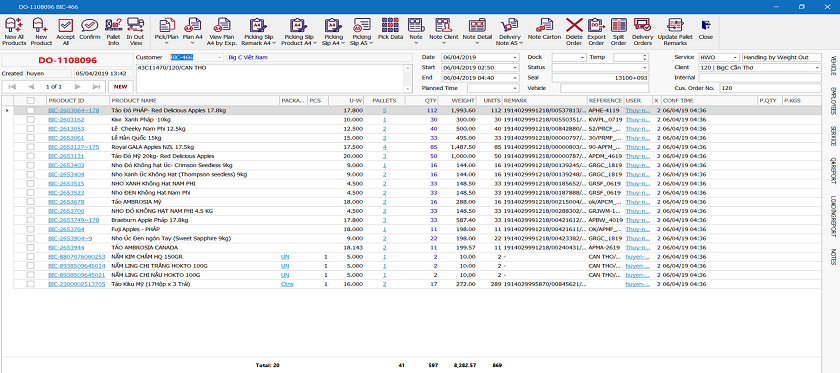
Task: Open product link BIC-2653678
Action: pos(66,202)
